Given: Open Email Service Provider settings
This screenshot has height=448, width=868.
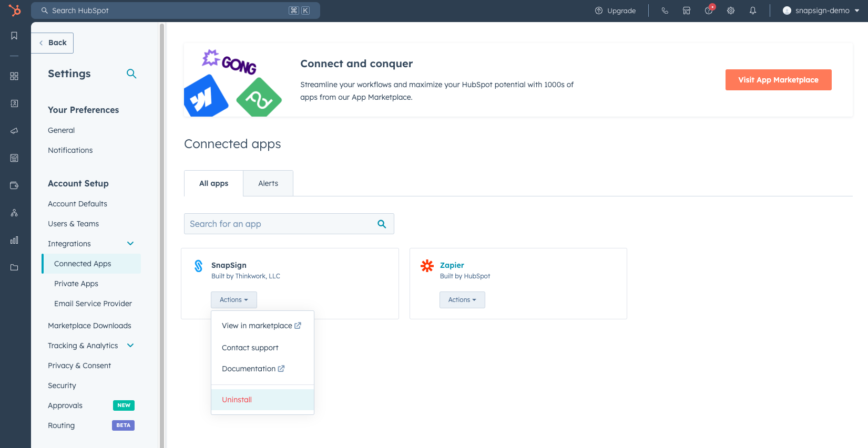Looking at the screenshot, I should [x=93, y=304].
